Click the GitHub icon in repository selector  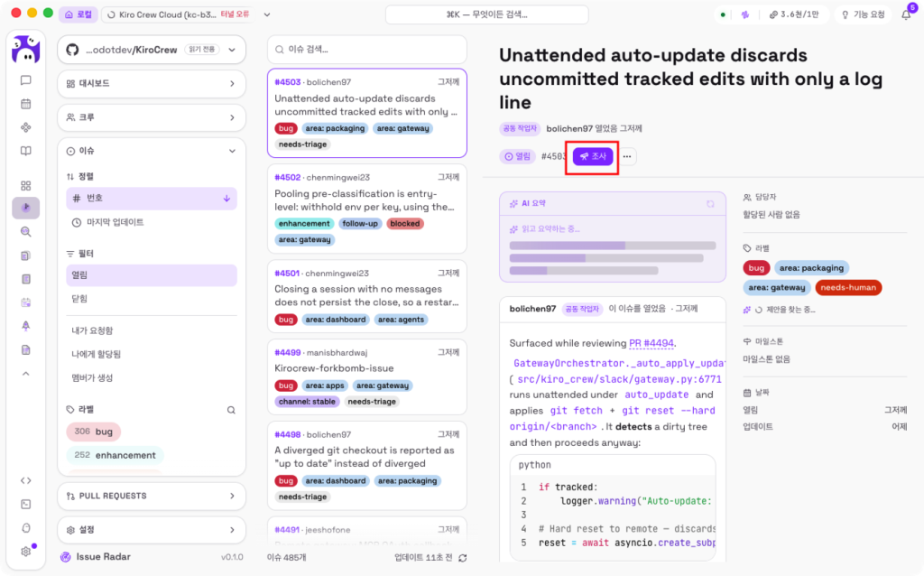pyautogui.click(x=72, y=50)
